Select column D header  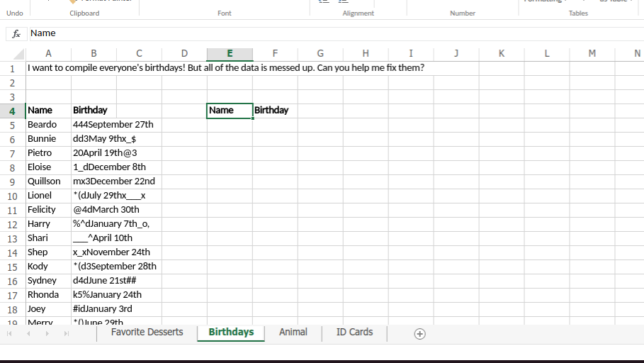pos(184,54)
